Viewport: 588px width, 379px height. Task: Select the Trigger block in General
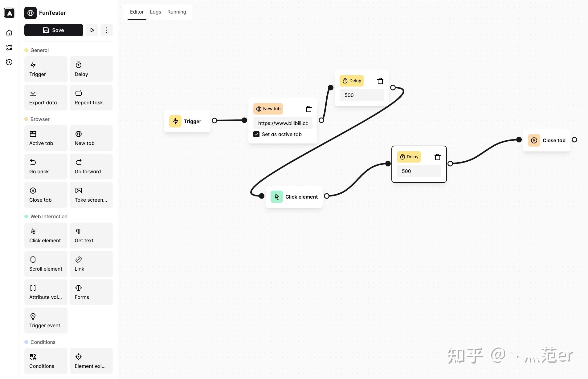pyautogui.click(x=46, y=69)
